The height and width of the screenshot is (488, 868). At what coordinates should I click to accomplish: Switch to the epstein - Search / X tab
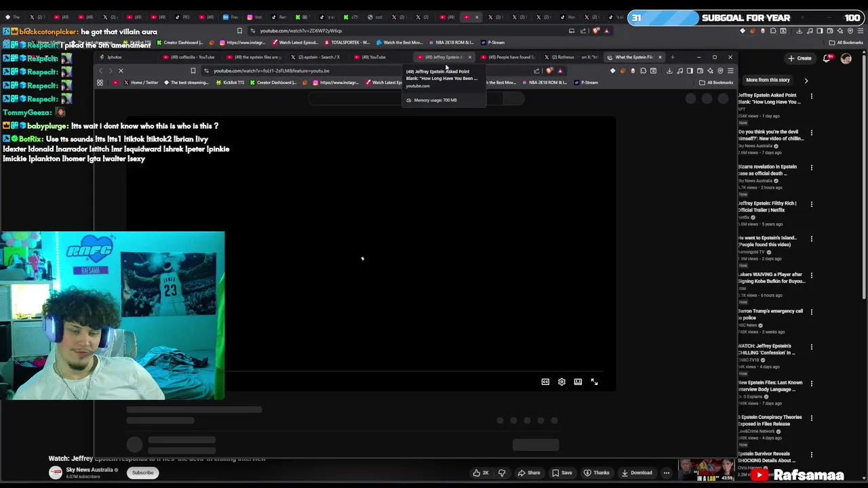(317, 57)
